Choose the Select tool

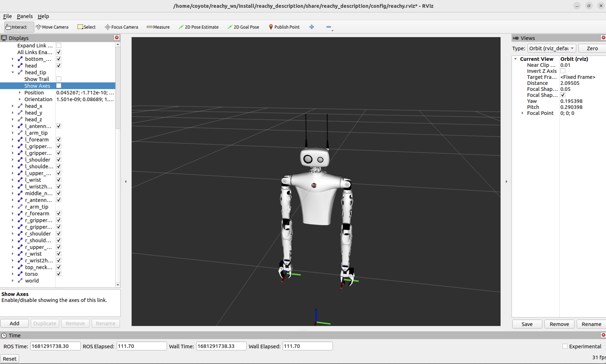click(x=86, y=27)
